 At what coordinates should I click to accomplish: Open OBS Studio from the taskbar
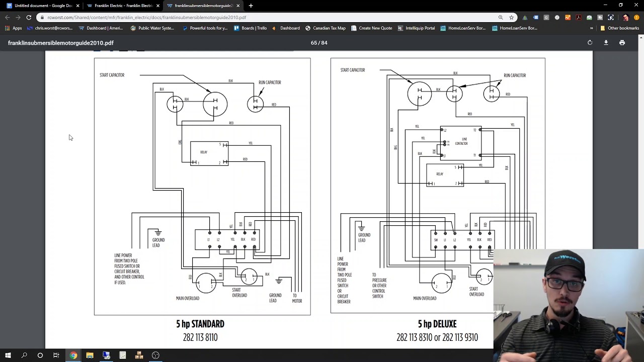click(155, 355)
